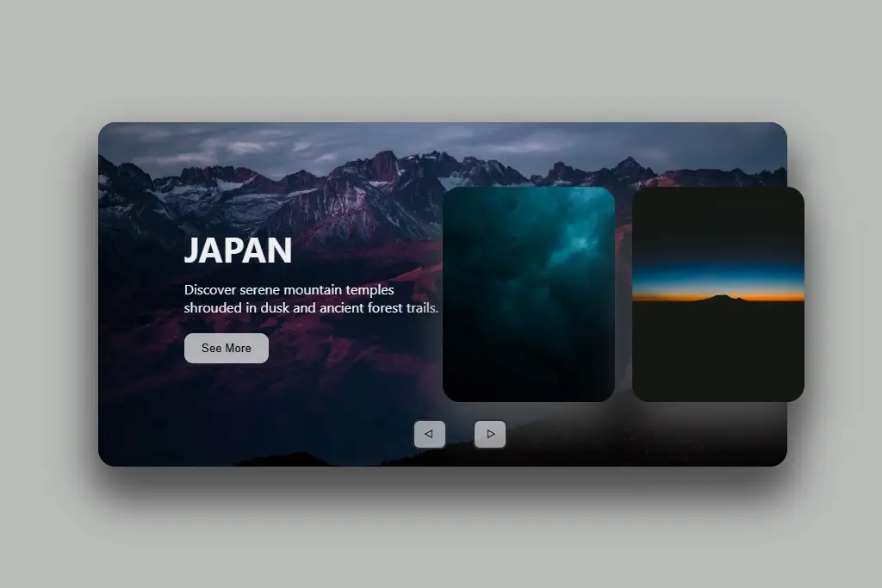Screen dimensions: 882x588
Task: Open the teal stormy clouds preview card
Action: click(529, 294)
